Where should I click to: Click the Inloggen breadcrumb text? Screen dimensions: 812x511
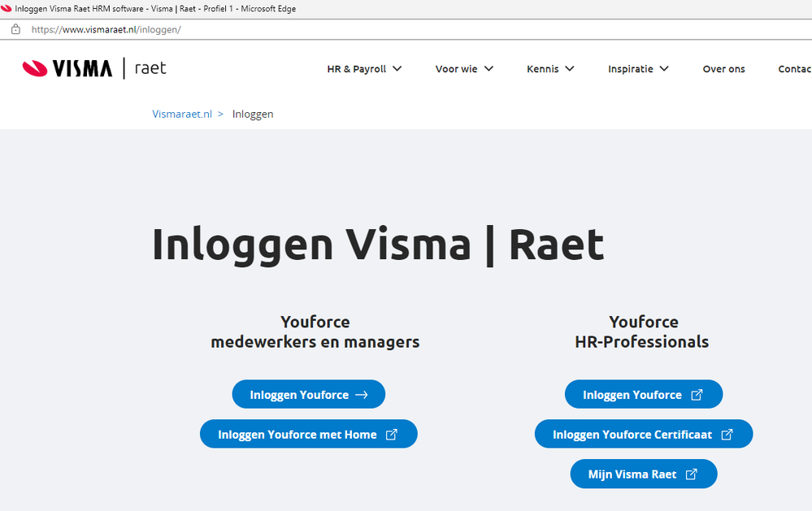click(x=253, y=114)
